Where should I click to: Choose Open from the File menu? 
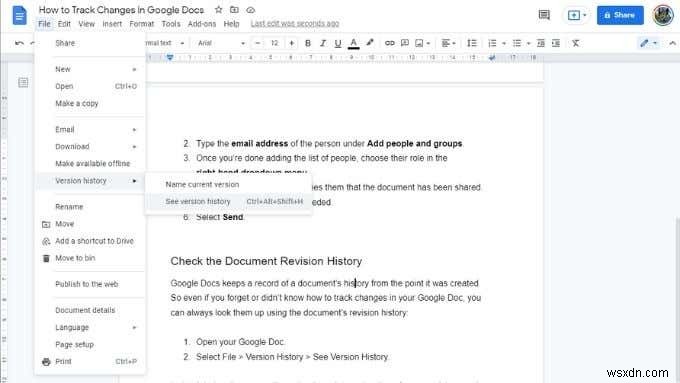click(x=90, y=86)
